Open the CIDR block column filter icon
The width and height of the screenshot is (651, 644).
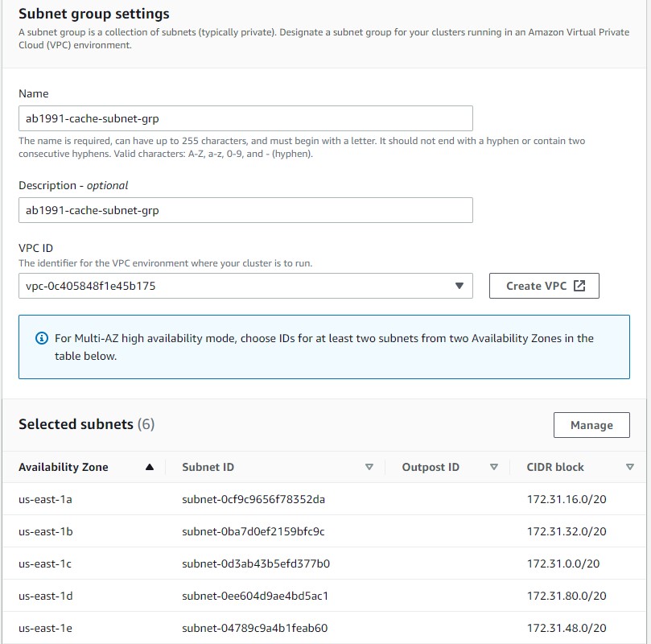(630, 467)
